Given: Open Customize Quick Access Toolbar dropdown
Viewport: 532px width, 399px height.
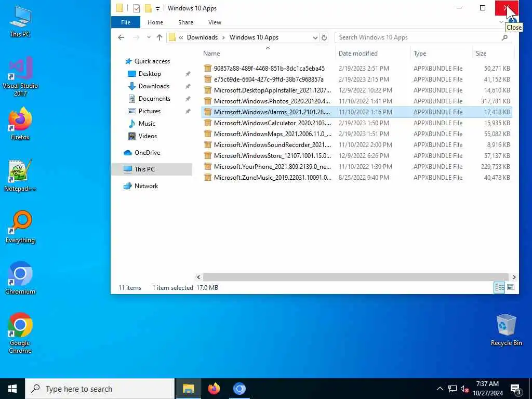Looking at the screenshot, I should coord(157,8).
